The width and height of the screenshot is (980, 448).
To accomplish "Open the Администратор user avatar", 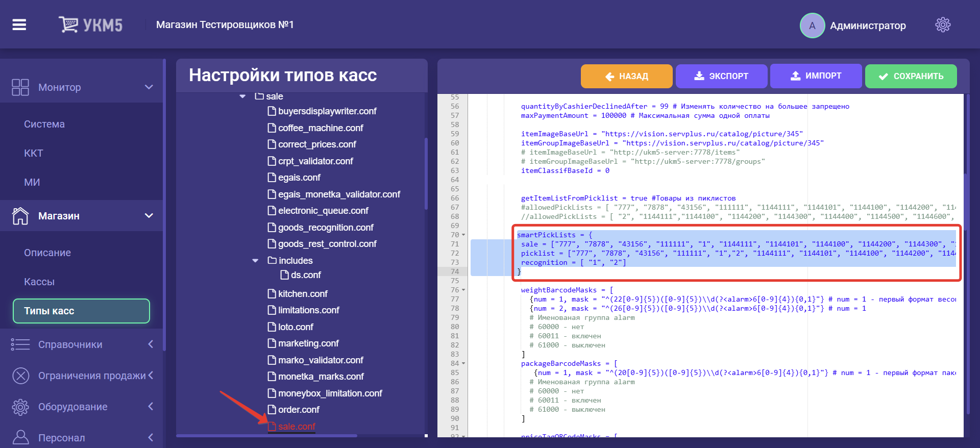I will point(812,26).
